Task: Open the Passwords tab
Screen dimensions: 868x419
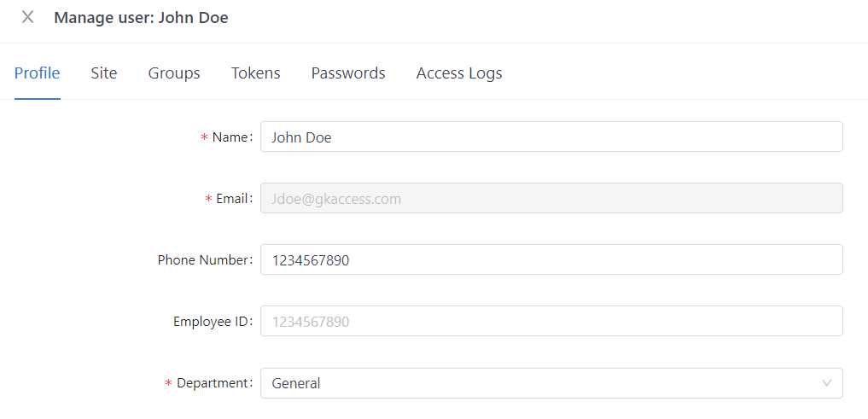Action: (348, 73)
